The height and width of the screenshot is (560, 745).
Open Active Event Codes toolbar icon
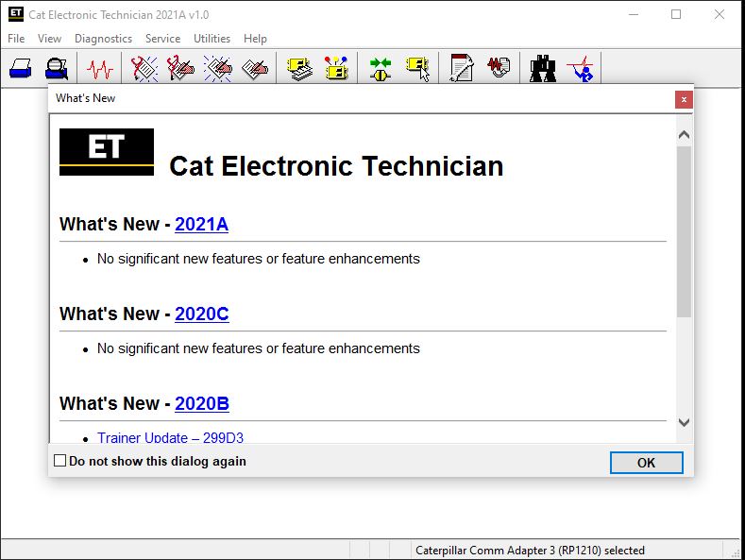[x=218, y=69]
